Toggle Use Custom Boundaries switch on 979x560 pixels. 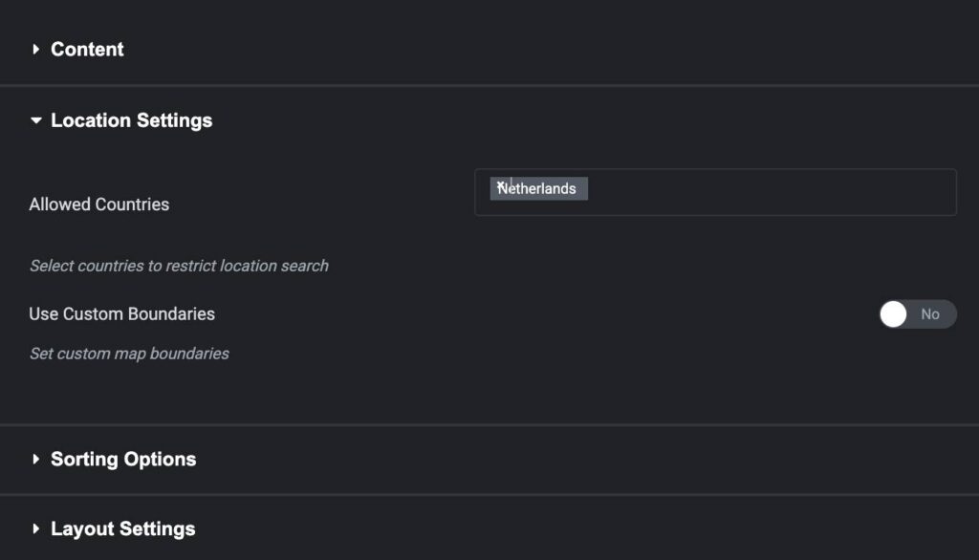click(x=917, y=314)
